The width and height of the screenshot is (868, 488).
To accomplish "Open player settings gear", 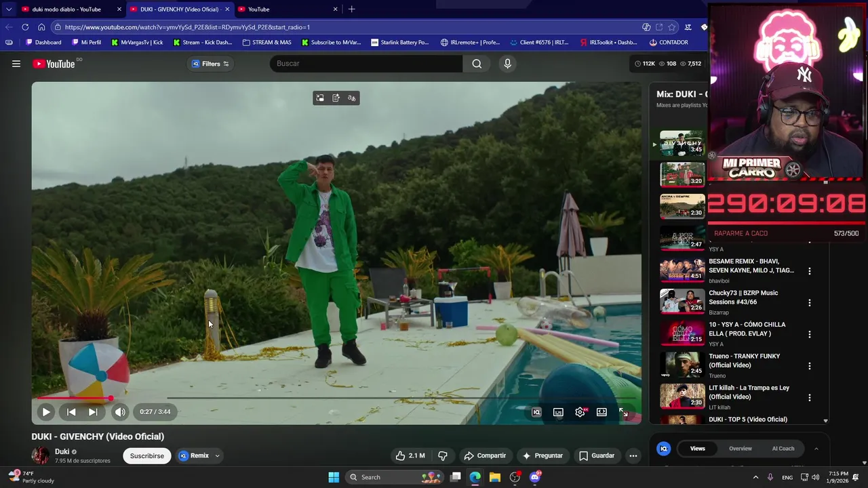I will (580, 412).
